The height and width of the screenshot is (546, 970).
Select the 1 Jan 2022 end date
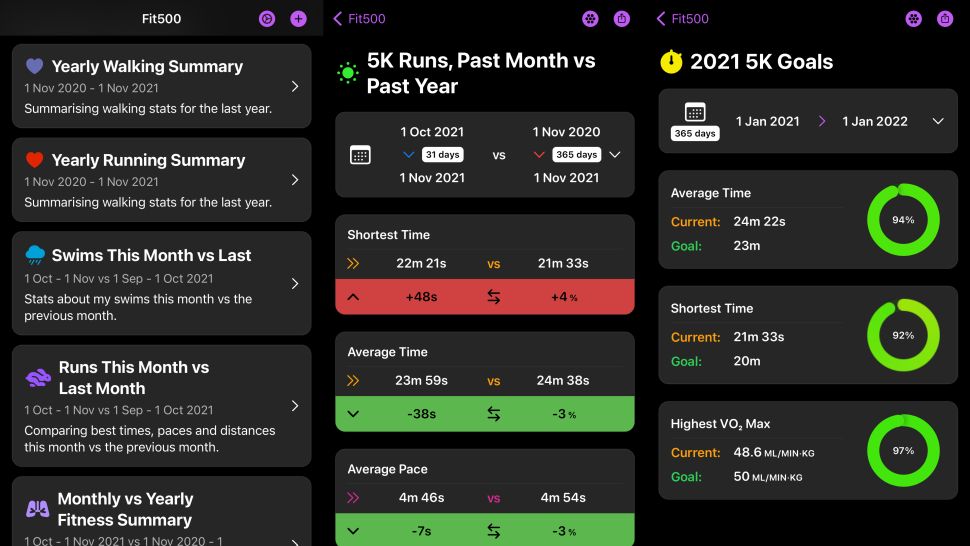tap(875, 121)
